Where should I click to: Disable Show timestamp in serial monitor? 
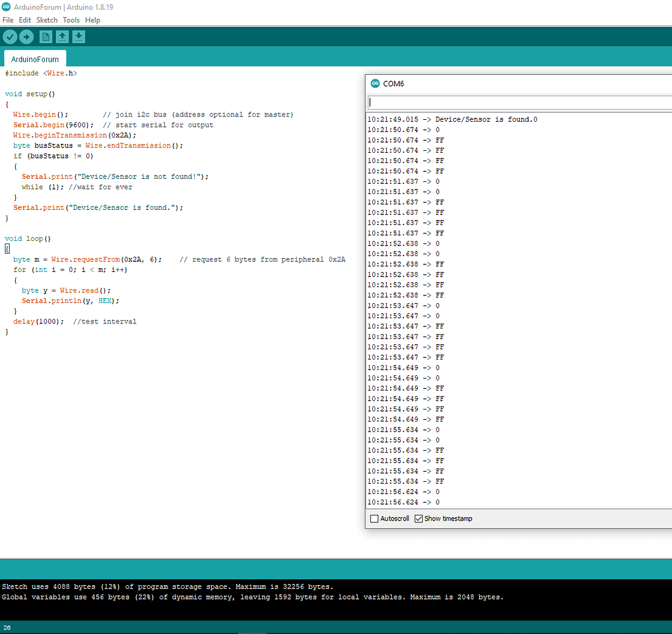418,519
